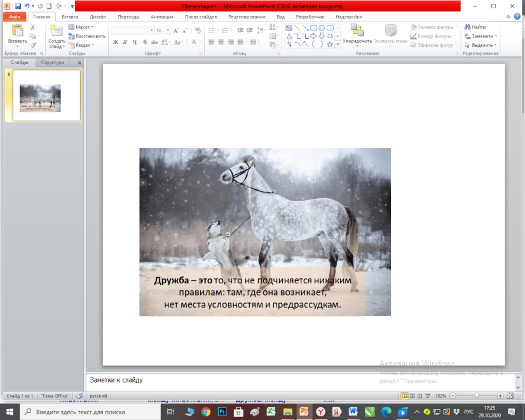
Task: Click the zoom slider handle
Action: pyautogui.click(x=477, y=396)
